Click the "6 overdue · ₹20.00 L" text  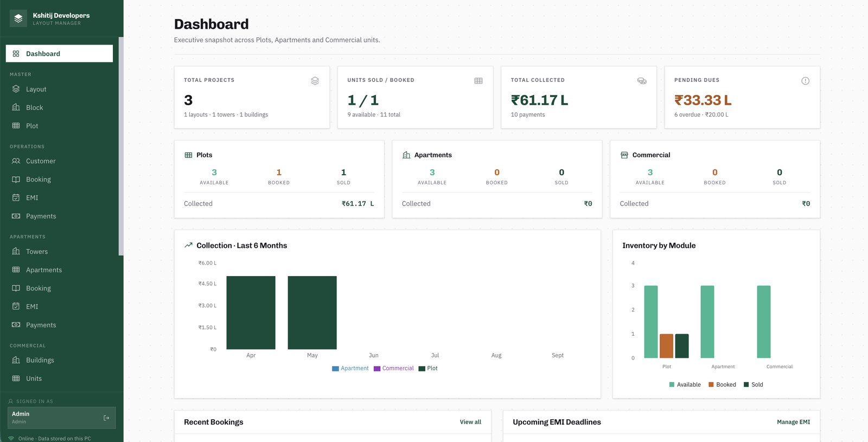(701, 114)
